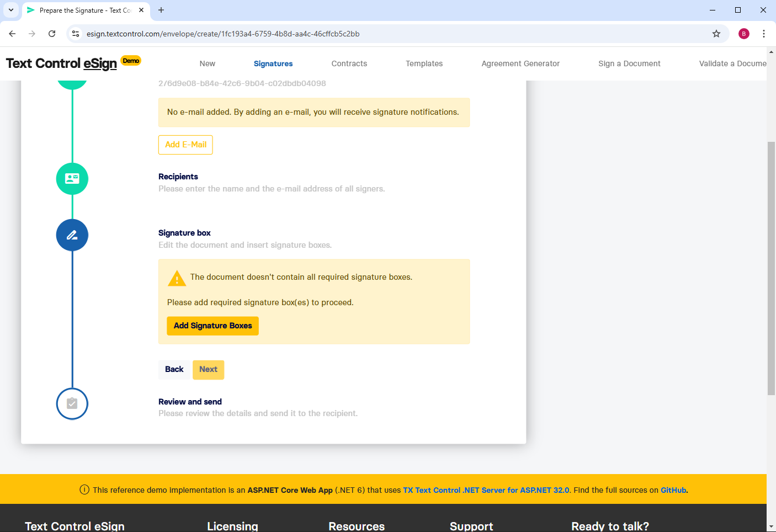Click the footer Resources heading
This screenshot has height=532, width=776.
click(x=357, y=526)
